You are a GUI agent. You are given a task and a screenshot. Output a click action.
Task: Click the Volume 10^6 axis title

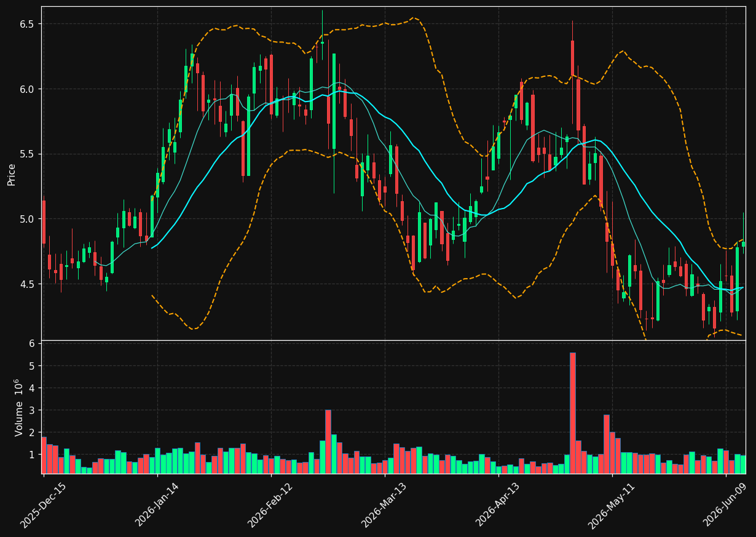(18, 407)
